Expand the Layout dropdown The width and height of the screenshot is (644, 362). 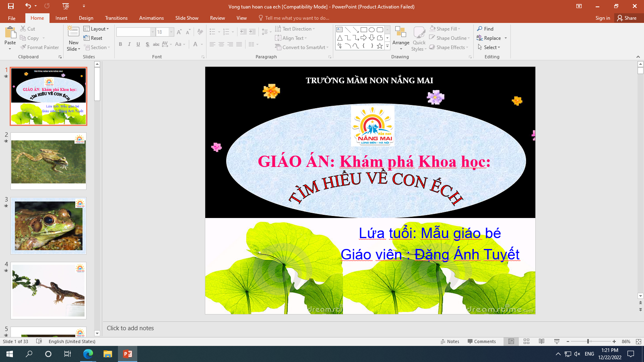96,29
